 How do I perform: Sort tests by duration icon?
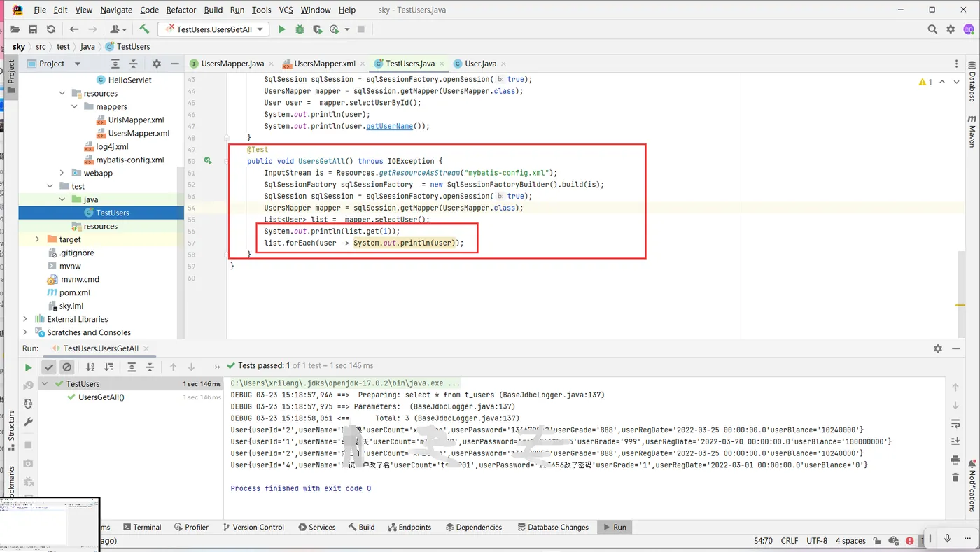[108, 367]
